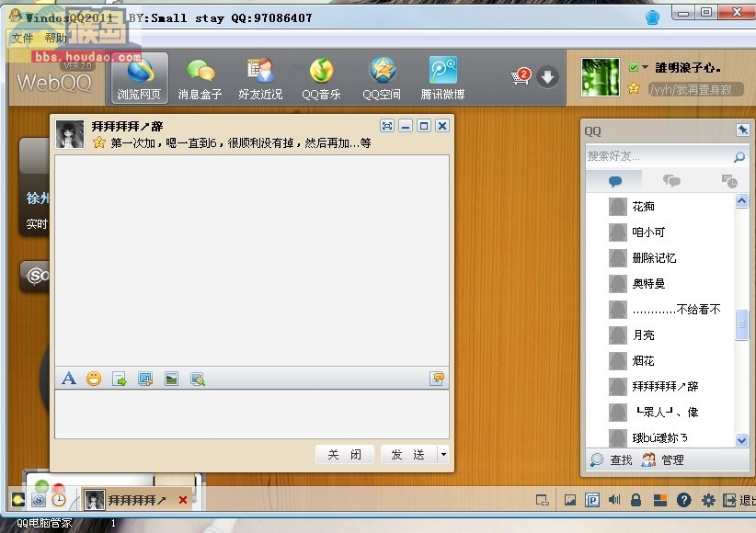Select contact 花痴 in friend list
Screen dimensions: 756x533
659,207
